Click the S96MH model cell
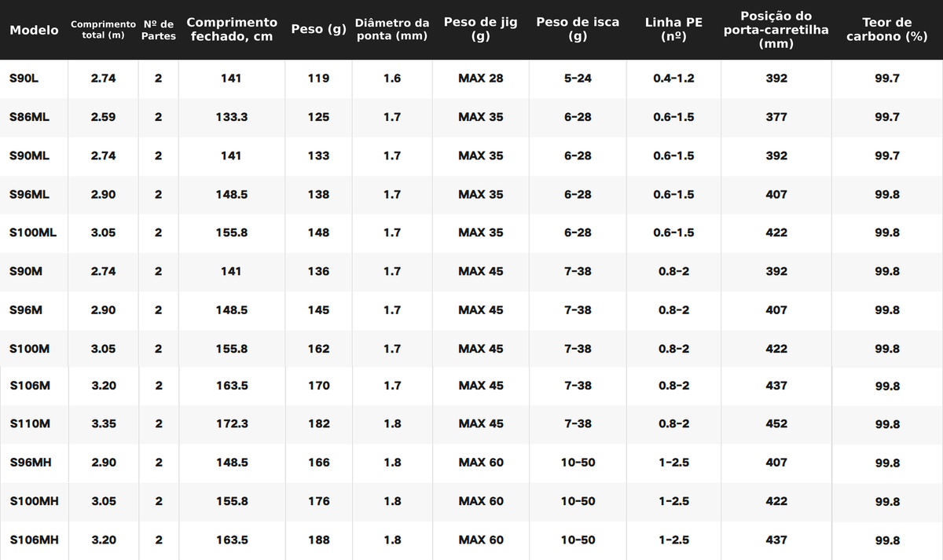943x560 pixels. pos(30,463)
